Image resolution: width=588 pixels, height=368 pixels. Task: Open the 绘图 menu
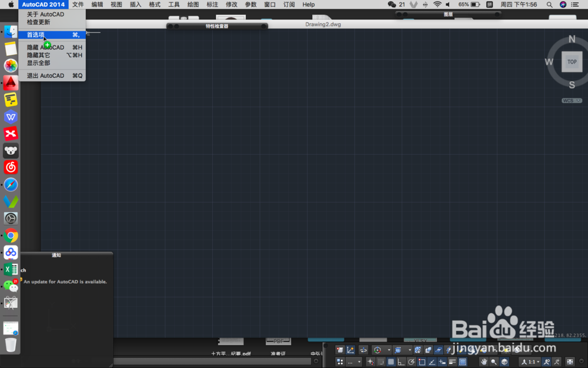click(x=193, y=5)
